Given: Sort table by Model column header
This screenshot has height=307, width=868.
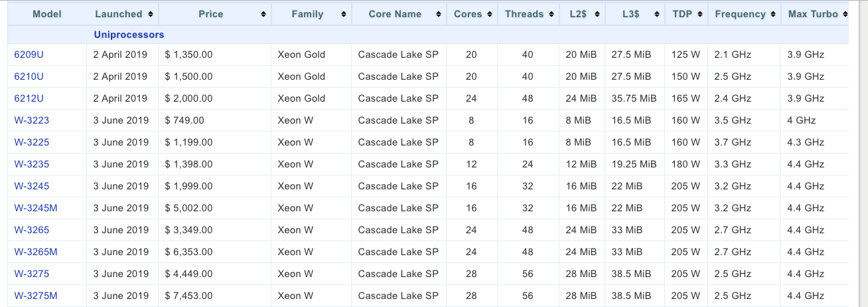Looking at the screenshot, I should click(47, 14).
